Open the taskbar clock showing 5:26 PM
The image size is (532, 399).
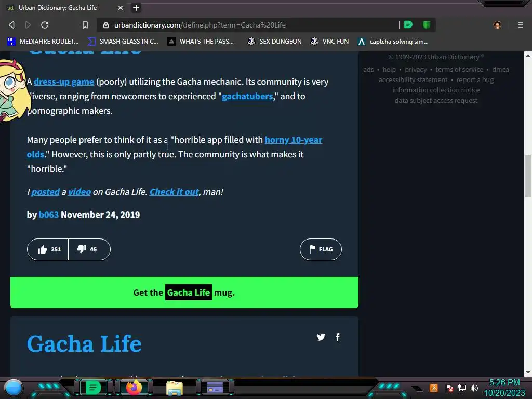[x=504, y=388]
